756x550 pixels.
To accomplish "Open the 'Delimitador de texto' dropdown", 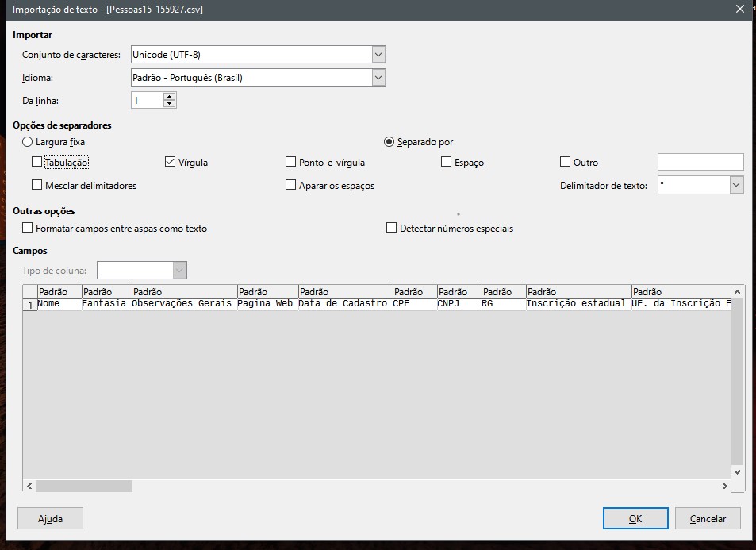I will (x=736, y=185).
